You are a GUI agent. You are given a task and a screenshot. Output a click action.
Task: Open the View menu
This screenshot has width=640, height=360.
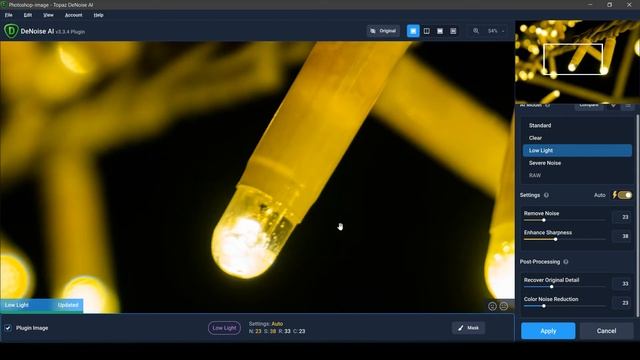(x=48, y=15)
